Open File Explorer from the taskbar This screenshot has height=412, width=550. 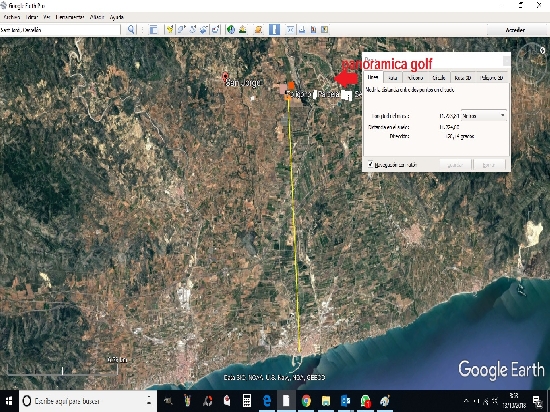pos(326,401)
